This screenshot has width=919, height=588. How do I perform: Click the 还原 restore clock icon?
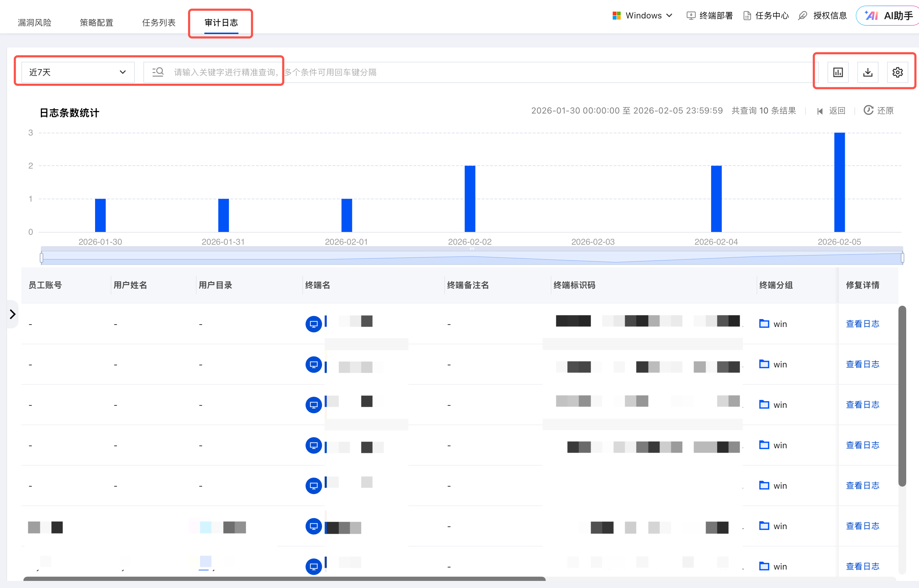868,110
